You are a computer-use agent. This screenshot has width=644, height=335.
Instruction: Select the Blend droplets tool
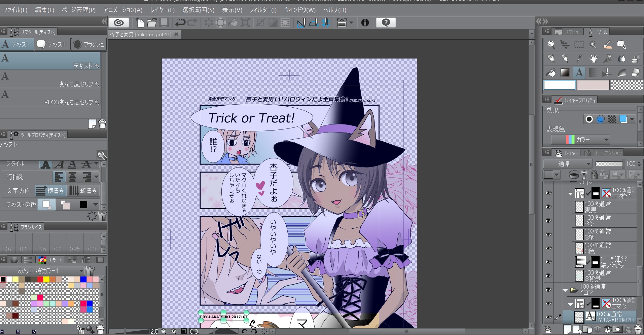621,59
